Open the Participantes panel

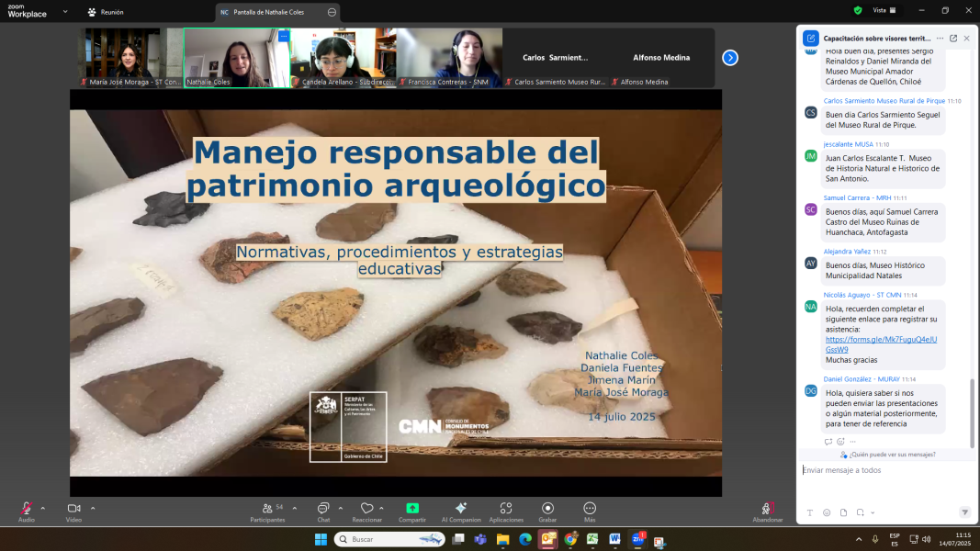coord(267,509)
